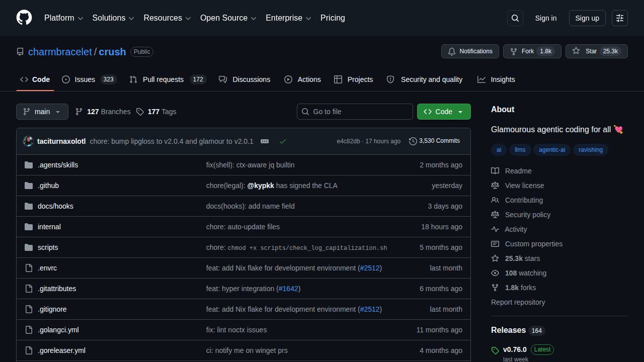
Task: Click the .golangci.yml file icon
Action: [x=29, y=330]
